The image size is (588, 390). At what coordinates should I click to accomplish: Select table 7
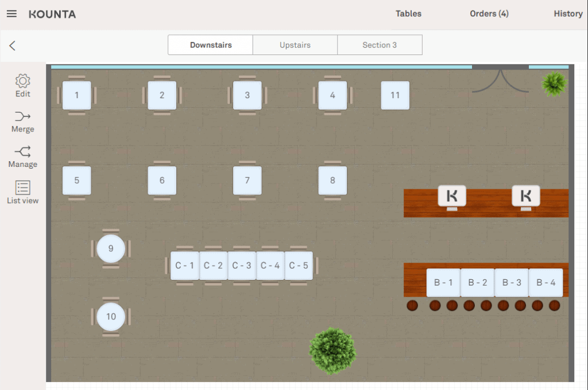click(247, 181)
